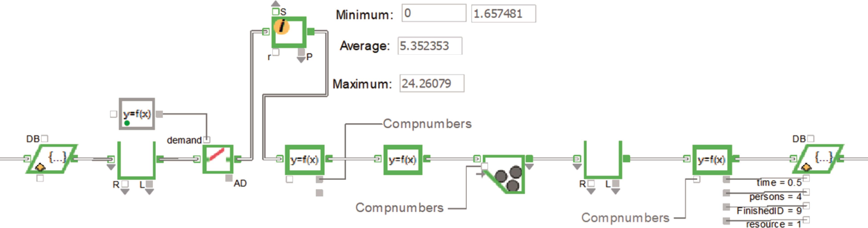
Task: Click the Compnumbers label near bottom right
Action: [625, 218]
